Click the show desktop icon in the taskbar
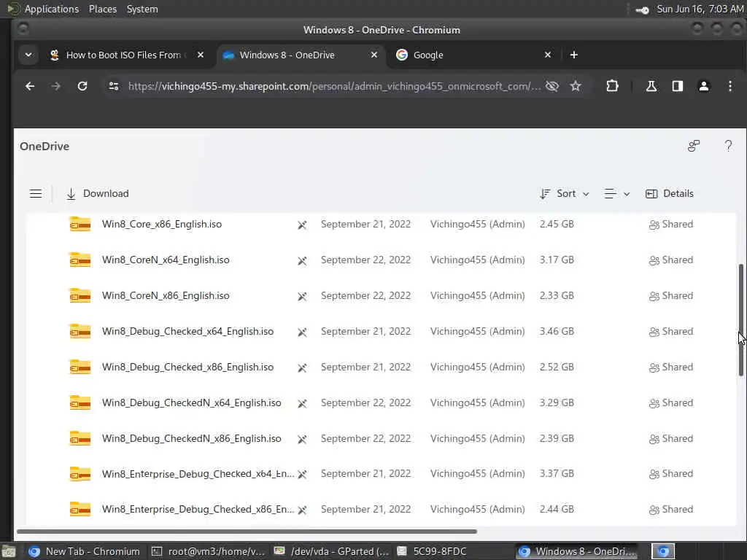 click(8, 552)
